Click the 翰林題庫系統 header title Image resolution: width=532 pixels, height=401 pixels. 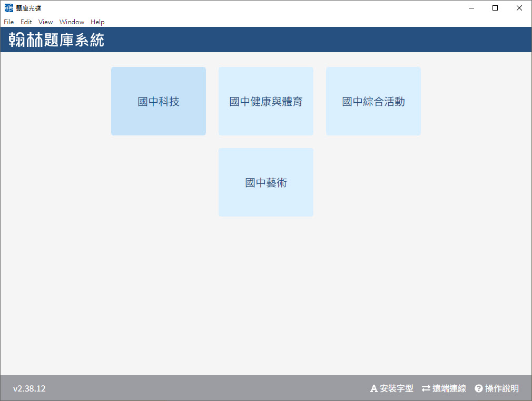point(56,40)
